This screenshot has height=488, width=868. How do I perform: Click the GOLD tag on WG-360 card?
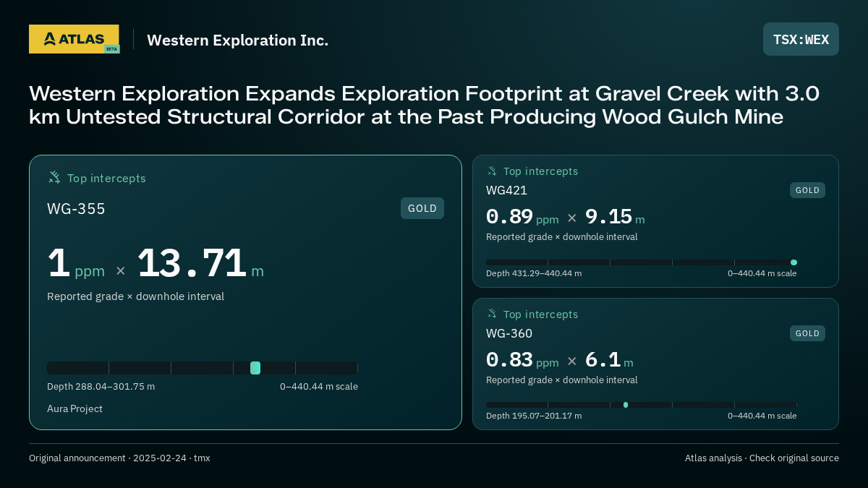click(x=807, y=333)
